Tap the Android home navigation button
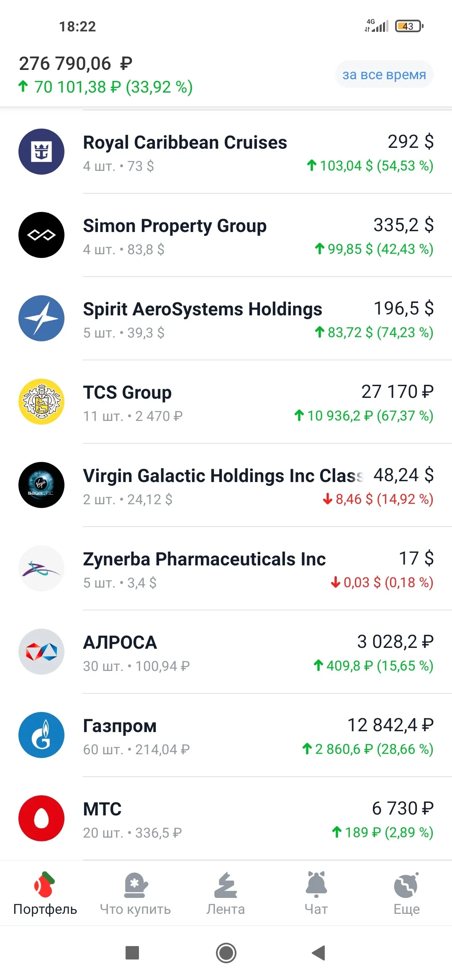Image resolution: width=452 pixels, height=980 pixels. click(226, 953)
